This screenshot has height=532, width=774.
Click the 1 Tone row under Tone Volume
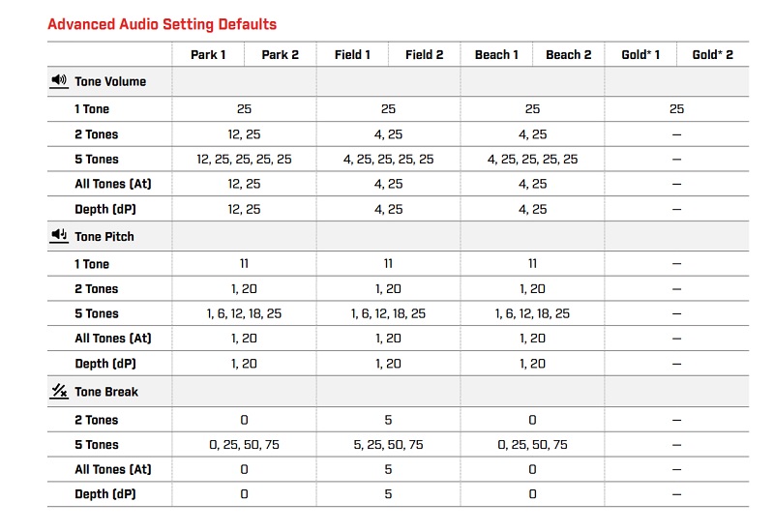tap(92, 109)
